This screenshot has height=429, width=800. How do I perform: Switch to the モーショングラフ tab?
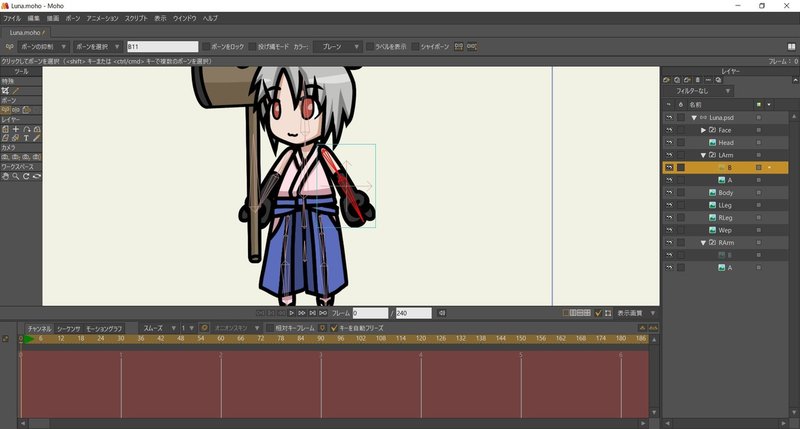104,329
